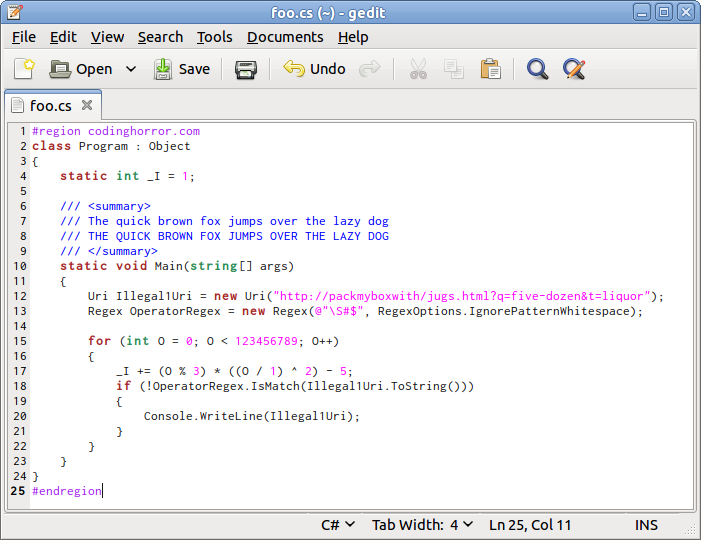
Task: Click the Copy icon
Action: click(454, 69)
